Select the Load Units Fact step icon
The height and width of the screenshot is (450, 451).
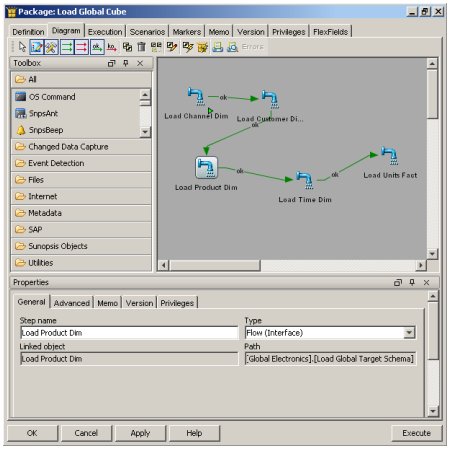click(389, 156)
